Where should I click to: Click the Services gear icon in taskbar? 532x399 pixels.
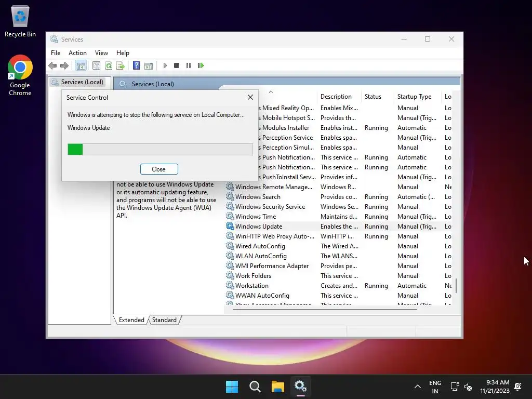point(300,387)
